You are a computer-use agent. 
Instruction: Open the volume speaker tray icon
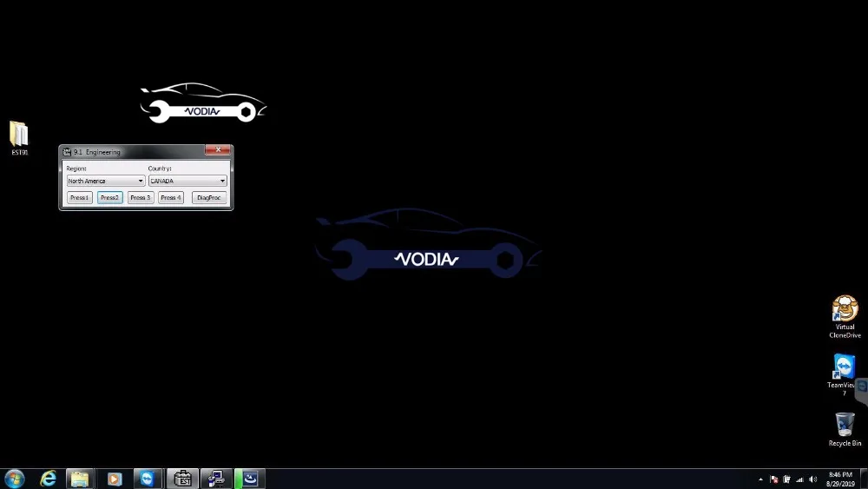[812, 479]
